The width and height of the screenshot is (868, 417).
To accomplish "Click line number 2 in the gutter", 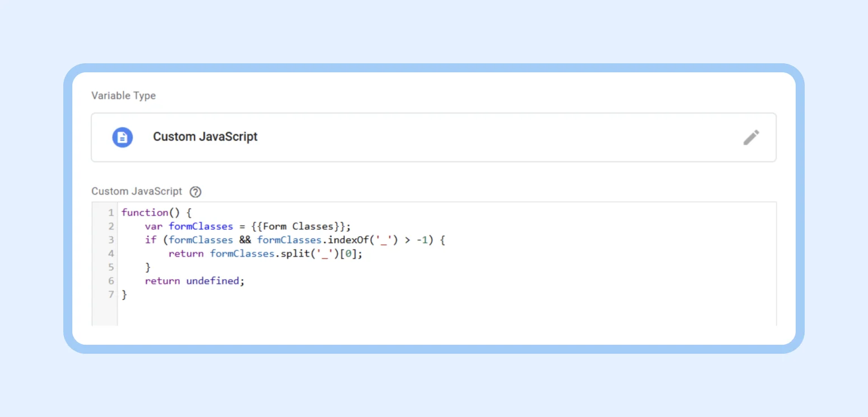I will [x=111, y=226].
